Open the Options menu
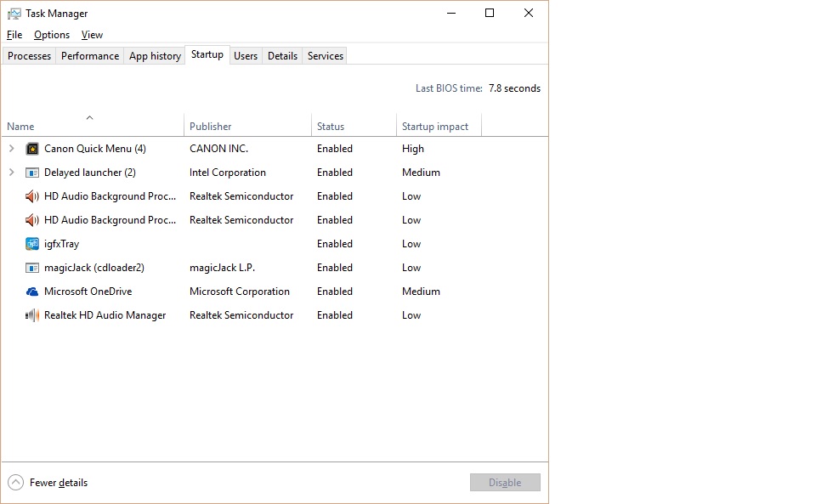 coord(52,35)
